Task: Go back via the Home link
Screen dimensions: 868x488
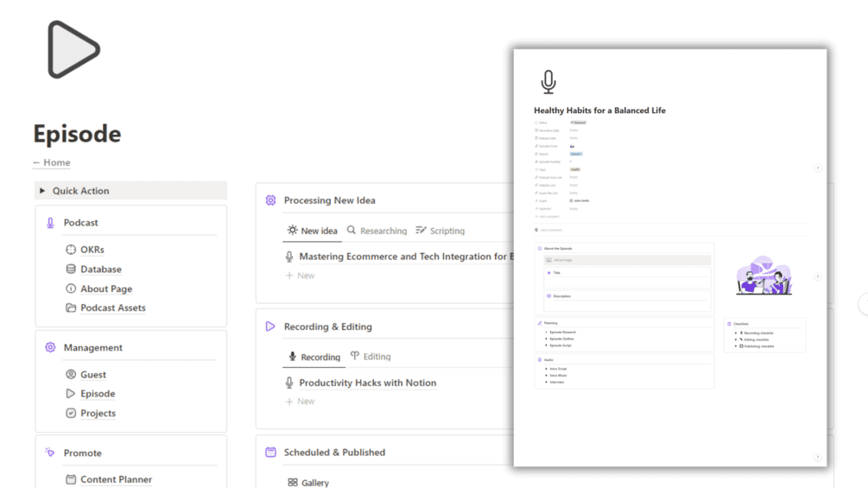Action: (52, 162)
